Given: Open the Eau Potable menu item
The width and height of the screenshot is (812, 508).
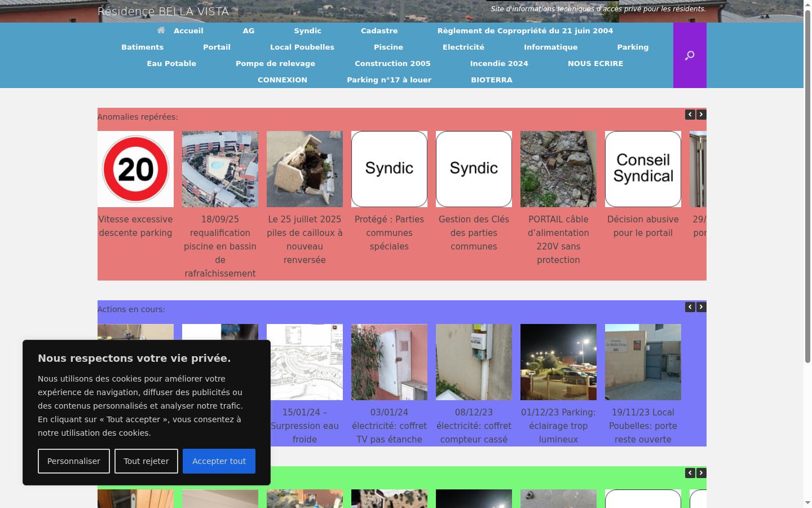Looking at the screenshot, I should point(171,64).
